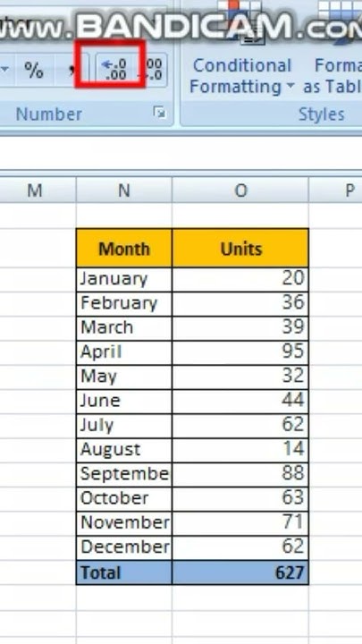The height and width of the screenshot is (644, 362).
Task: Select column N header
Action: pyautogui.click(x=124, y=191)
